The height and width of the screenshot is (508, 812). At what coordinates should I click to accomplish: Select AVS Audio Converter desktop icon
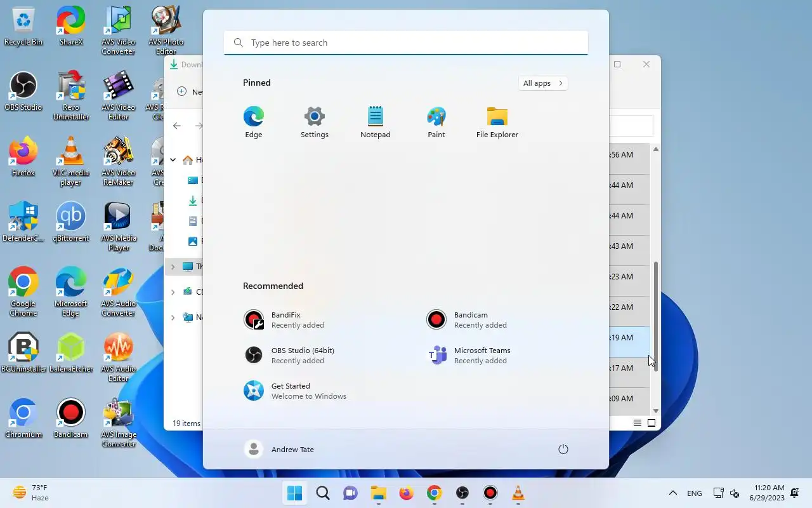coord(118,293)
